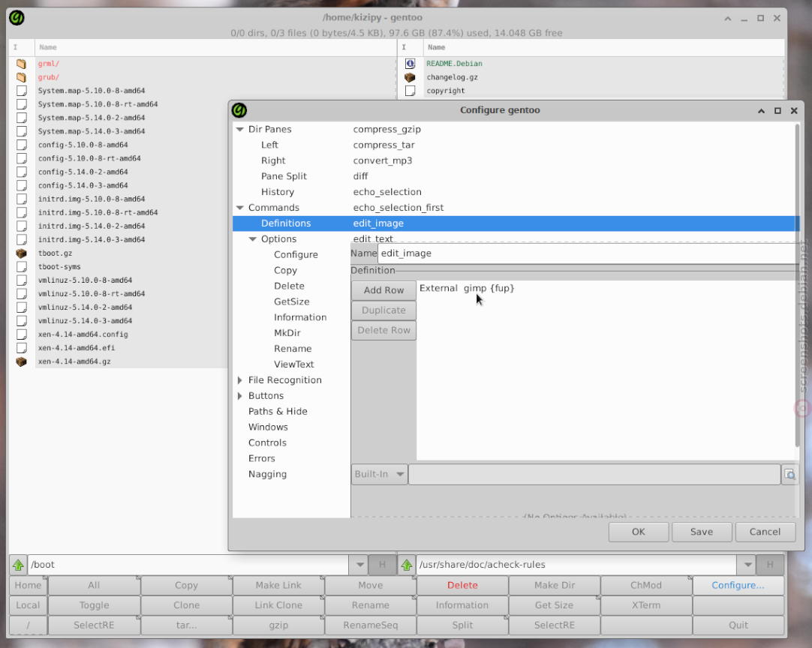
Task: Select Definitions in the configuration tree
Action: click(x=286, y=223)
